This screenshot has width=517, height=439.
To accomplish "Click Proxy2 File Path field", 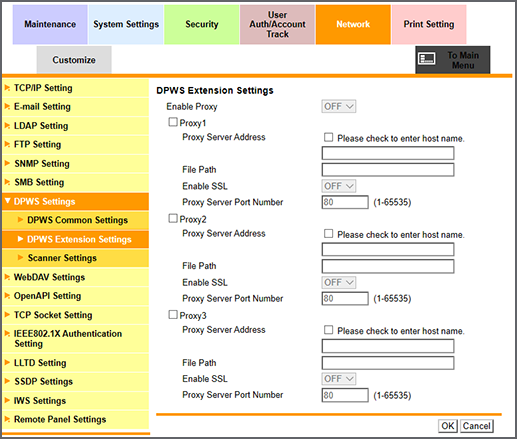I will pos(388,266).
